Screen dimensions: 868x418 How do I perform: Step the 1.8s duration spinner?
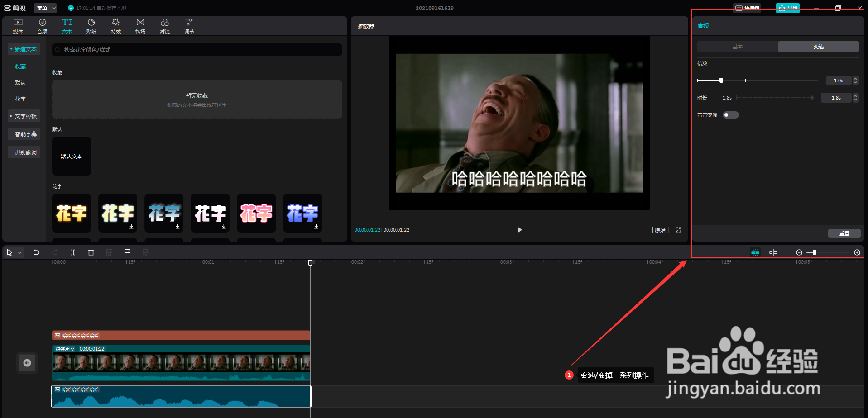[x=855, y=98]
